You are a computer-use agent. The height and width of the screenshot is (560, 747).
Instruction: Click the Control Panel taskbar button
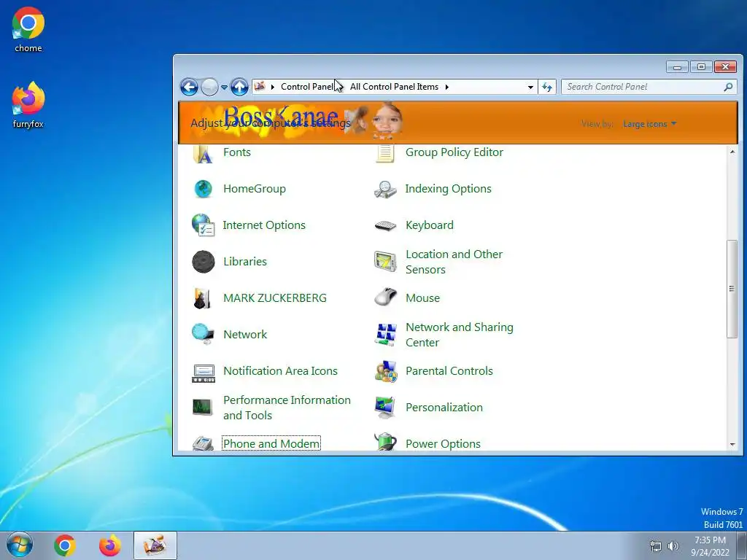click(155, 545)
